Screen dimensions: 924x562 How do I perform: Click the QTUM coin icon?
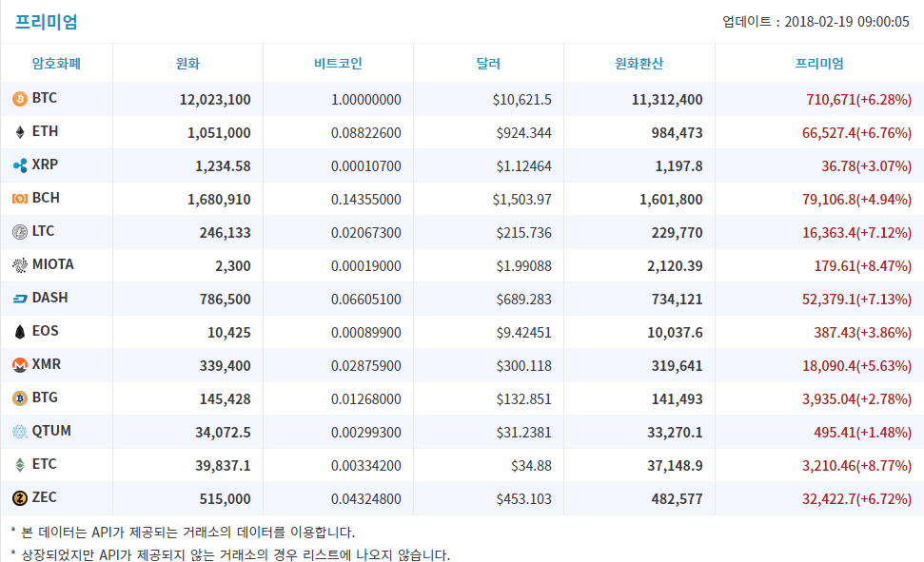point(19,432)
